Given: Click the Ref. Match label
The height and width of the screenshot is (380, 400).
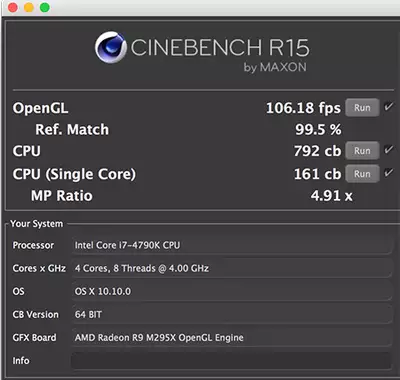Looking at the screenshot, I should (72, 130).
